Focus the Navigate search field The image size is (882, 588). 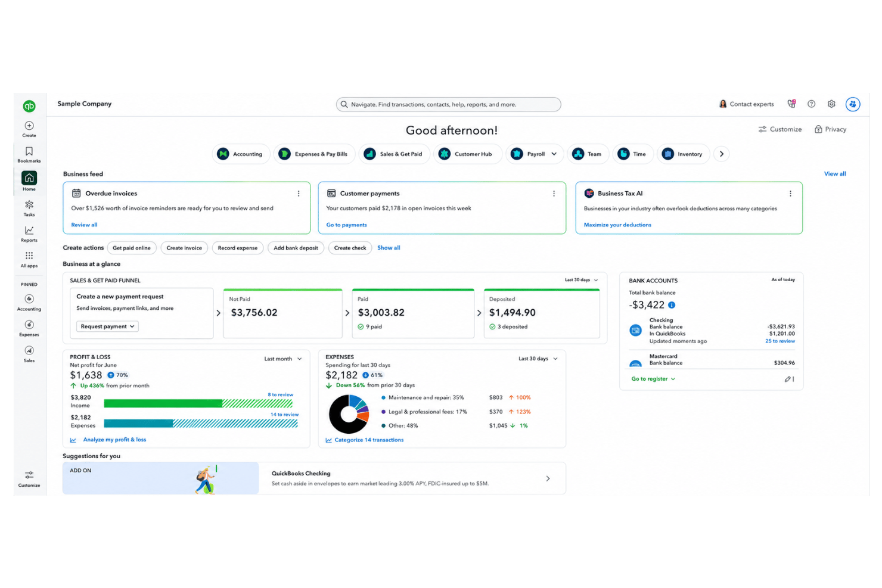click(x=448, y=104)
